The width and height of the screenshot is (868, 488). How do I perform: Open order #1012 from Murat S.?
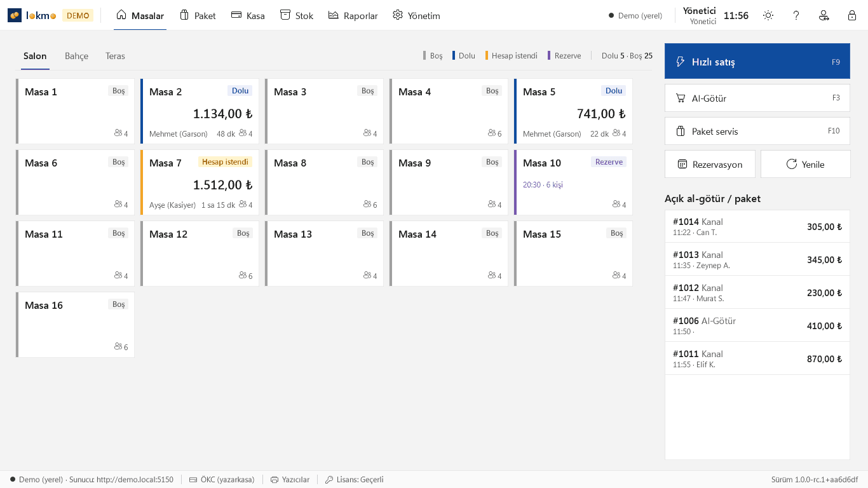757,292
